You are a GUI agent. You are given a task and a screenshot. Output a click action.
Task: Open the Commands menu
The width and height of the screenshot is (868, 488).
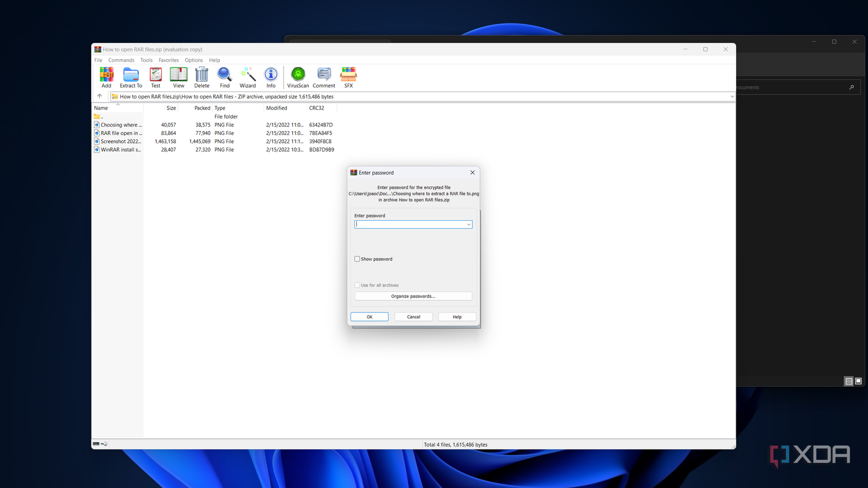[121, 60]
